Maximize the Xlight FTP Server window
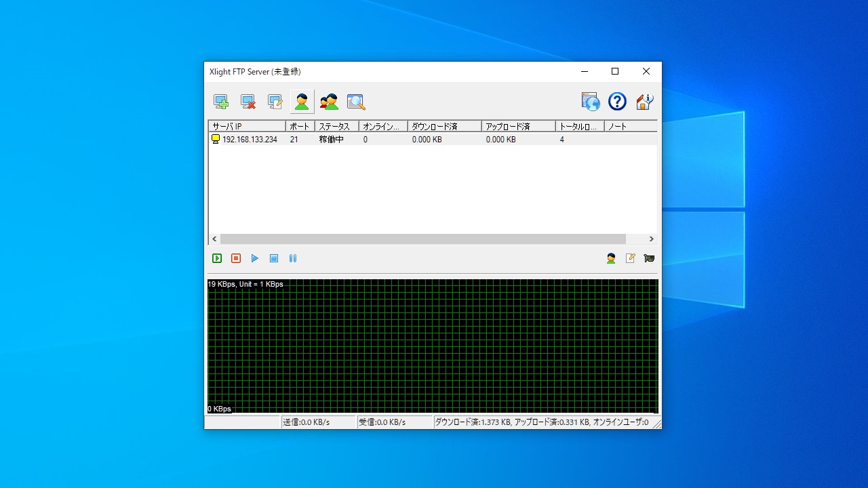The height and width of the screenshot is (488, 868). [x=615, y=72]
